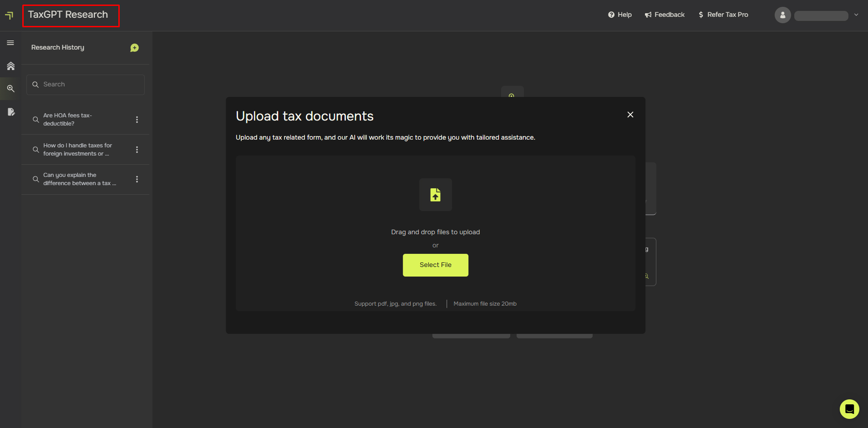Image resolution: width=868 pixels, height=428 pixels.
Task: Click the user avatar icon
Action: coord(783,15)
